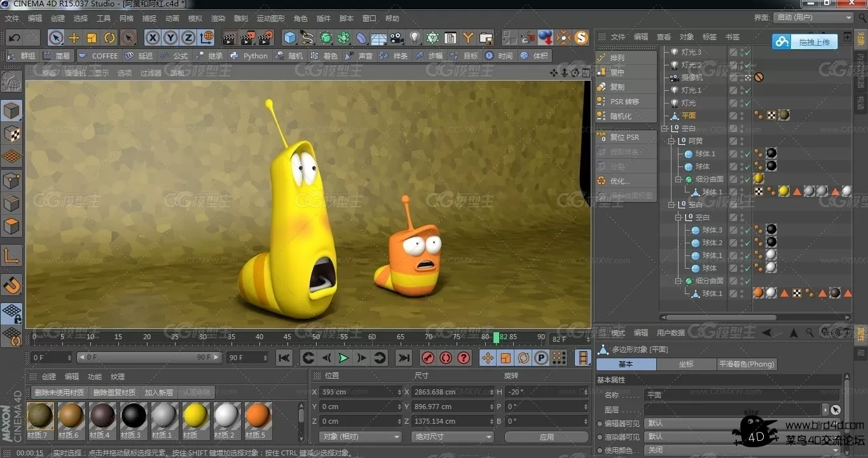868x458 pixels.
Task: Select Polygons mode in left toolbar
Action: tap(11, 226)
